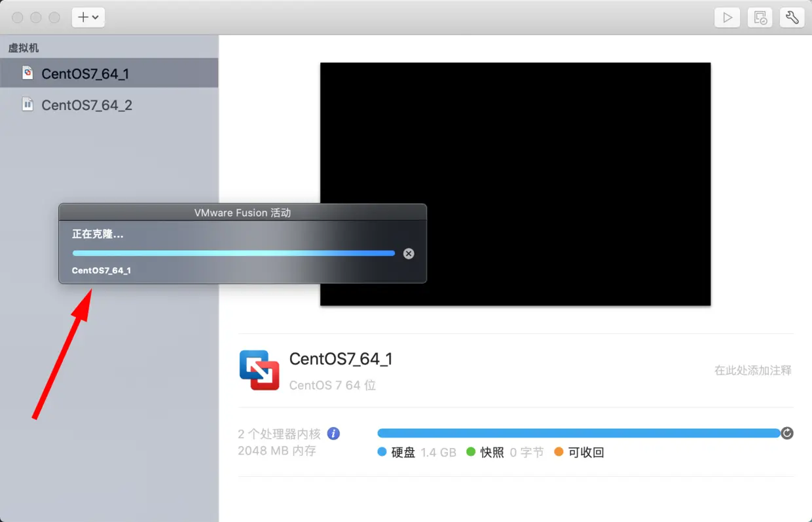812x522 pixels.
Task: Click the '2048 MB 内存' text
Action: click(x=277, y=451)
